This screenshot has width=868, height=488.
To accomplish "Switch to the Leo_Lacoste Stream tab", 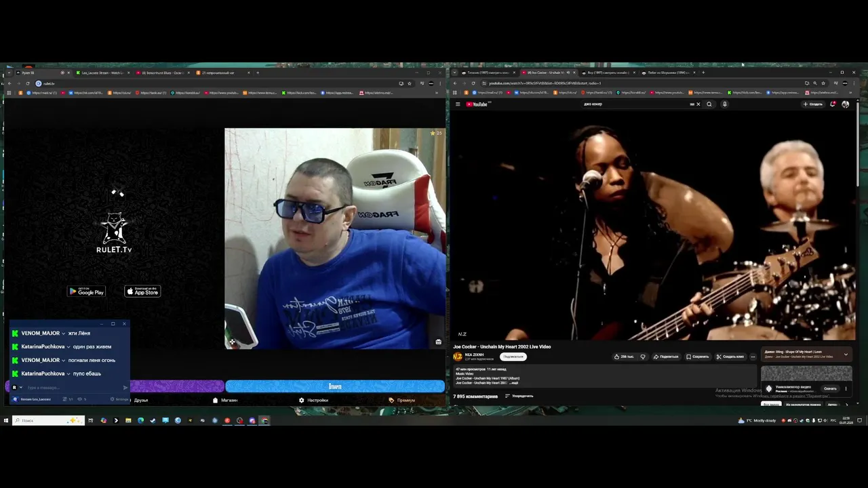I will pos(102,73).
